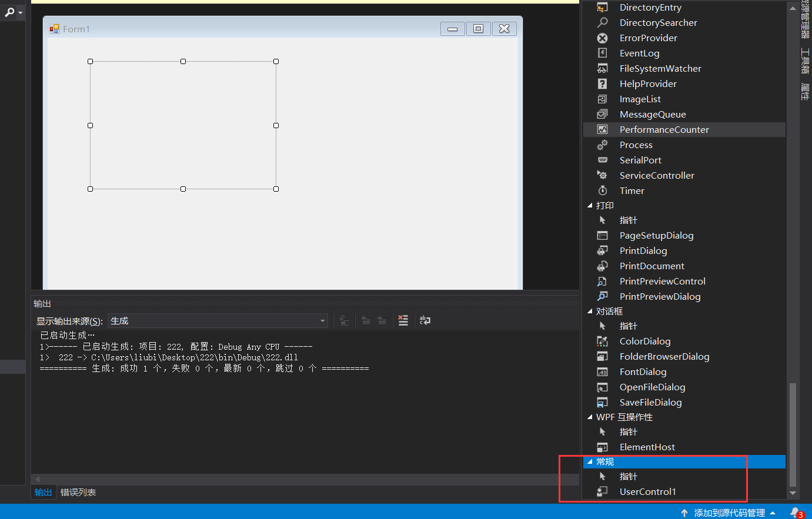Choose the ServiceController icon
812x519 pixels.
click(x=602, y=176)
